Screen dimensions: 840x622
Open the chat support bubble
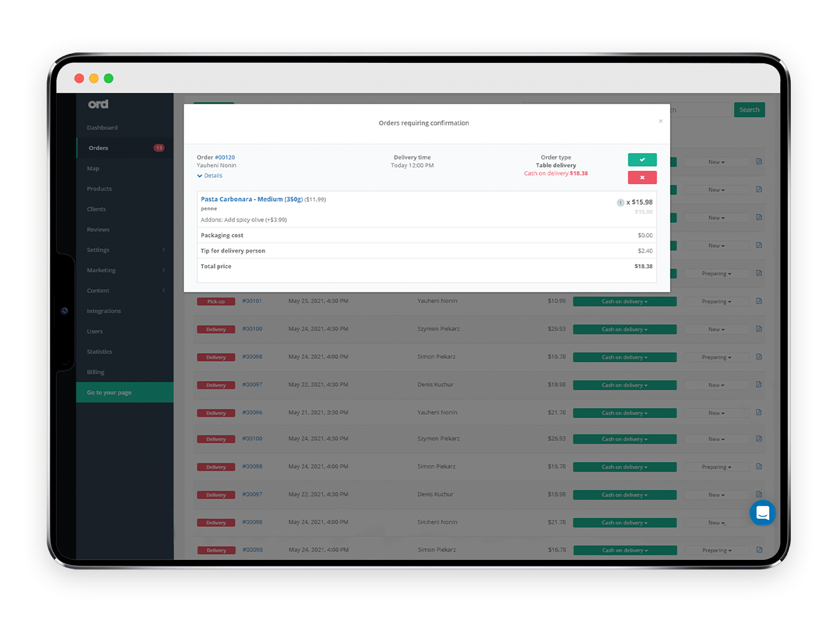pos(762,513)
